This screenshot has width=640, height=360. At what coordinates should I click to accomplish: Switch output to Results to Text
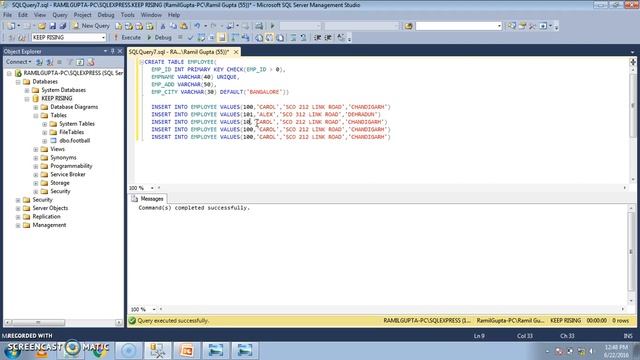pos(259,37)
